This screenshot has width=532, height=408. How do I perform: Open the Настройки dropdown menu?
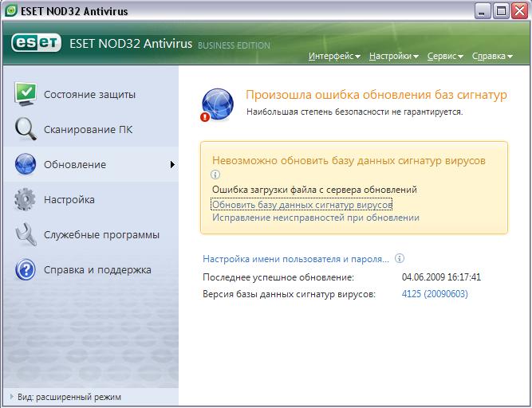tap(393, 56)
